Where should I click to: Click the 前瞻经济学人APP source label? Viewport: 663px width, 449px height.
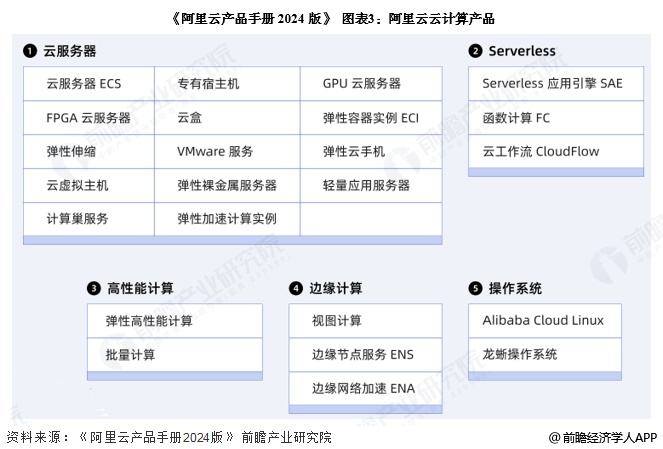point(603,438)
